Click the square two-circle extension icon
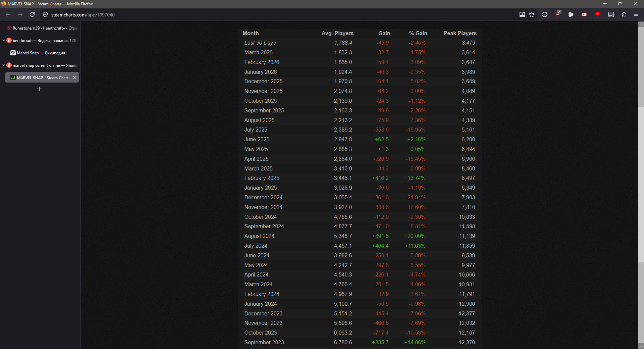 [611, 14]
